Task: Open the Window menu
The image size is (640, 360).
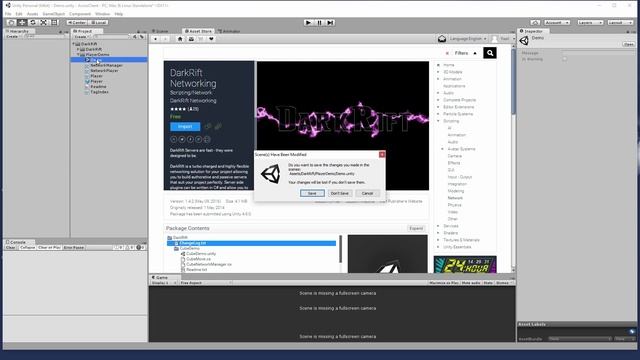Action: click(102, 14)
